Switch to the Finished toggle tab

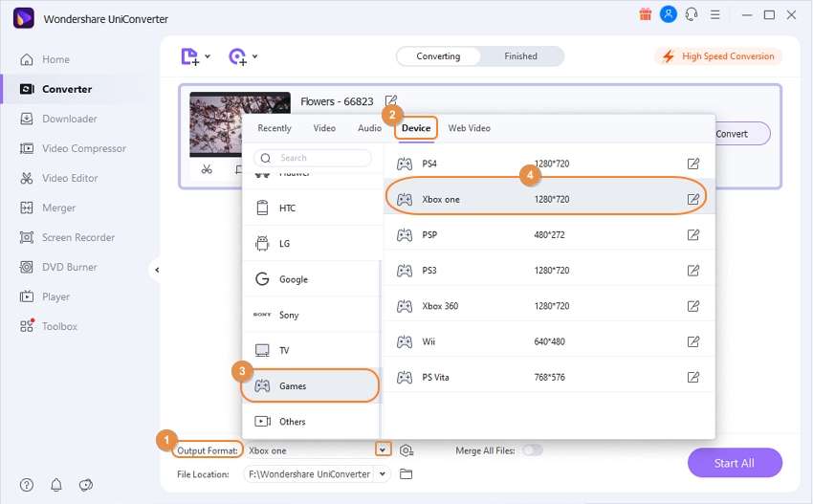[520, 56]
